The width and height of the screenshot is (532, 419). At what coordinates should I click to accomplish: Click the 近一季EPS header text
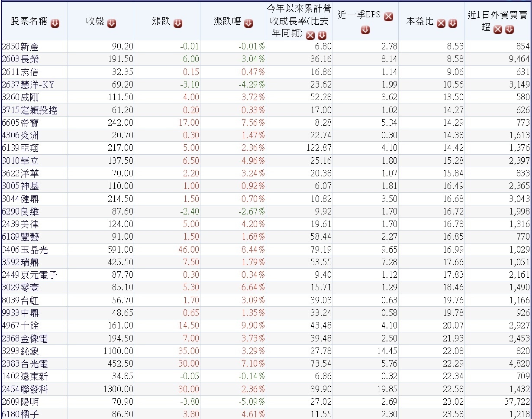(359, 16)
